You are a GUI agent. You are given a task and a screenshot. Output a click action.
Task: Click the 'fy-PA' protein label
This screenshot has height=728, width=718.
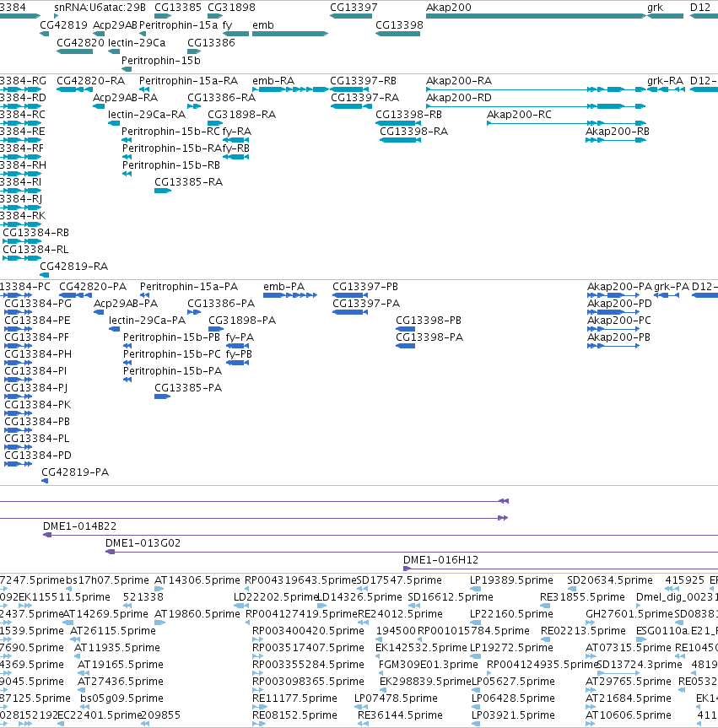(240, 337)
